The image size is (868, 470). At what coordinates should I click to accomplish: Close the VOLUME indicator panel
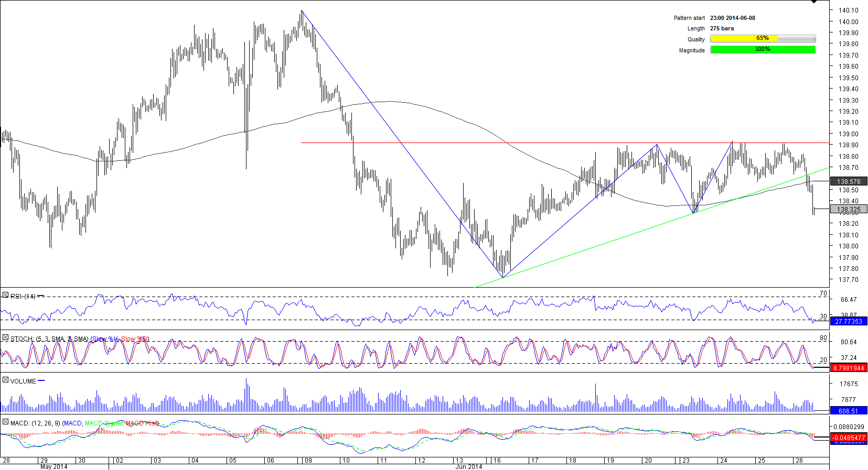pyautogui.click(x=5, y=380)
